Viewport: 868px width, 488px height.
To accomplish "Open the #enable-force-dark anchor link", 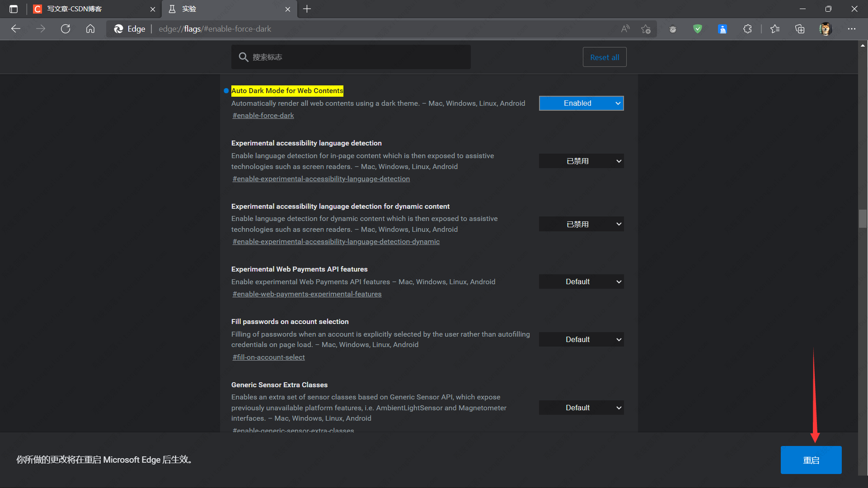I will point(263,116).
